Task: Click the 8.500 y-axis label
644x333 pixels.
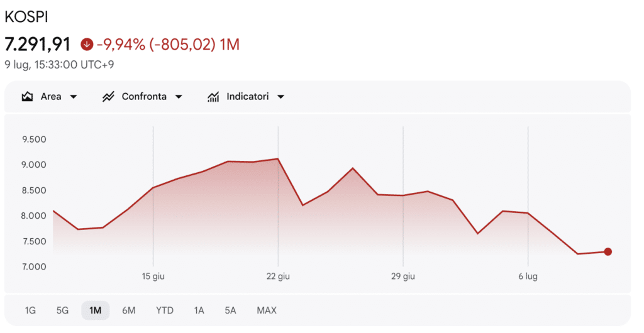Action: tap(34, 190)
